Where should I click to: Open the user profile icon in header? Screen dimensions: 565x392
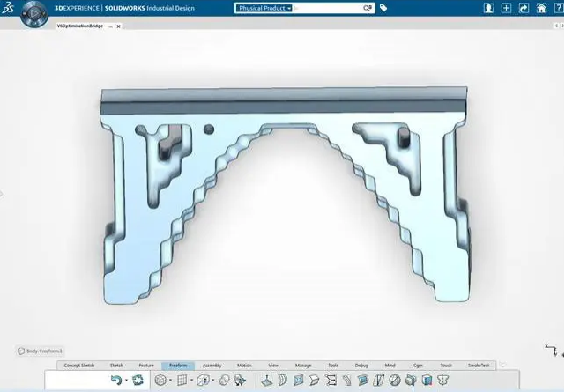(488, 8)
